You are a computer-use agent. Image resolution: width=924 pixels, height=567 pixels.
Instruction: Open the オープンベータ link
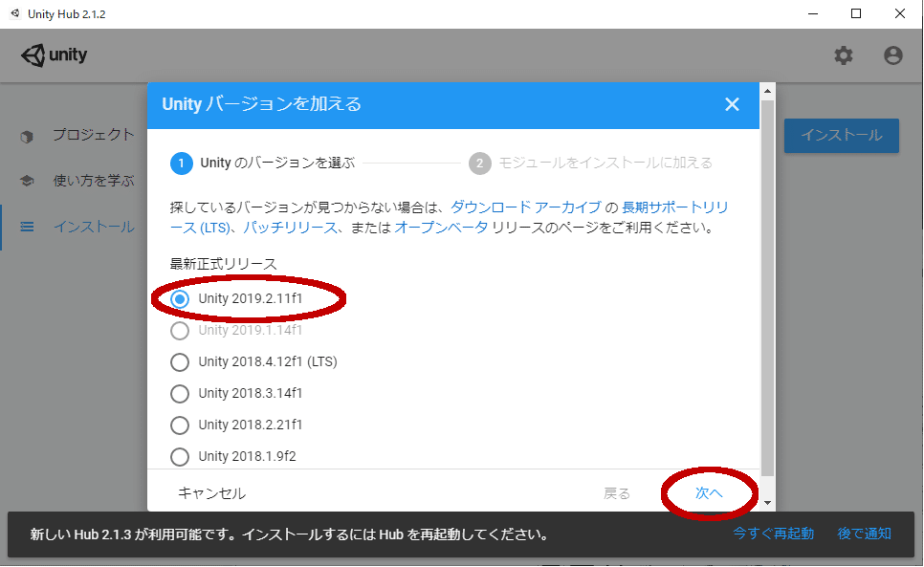(x=441, y=228)
